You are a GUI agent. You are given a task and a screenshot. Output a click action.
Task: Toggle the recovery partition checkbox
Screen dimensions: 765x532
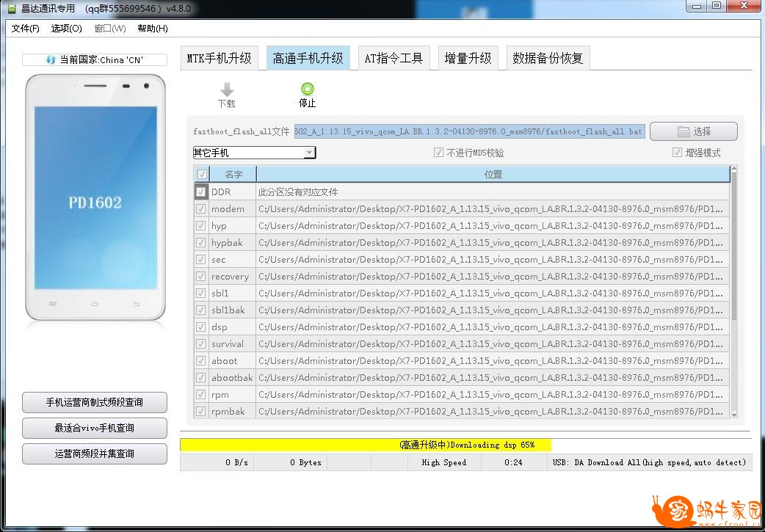pyautogui.click(x=200, y=277)
